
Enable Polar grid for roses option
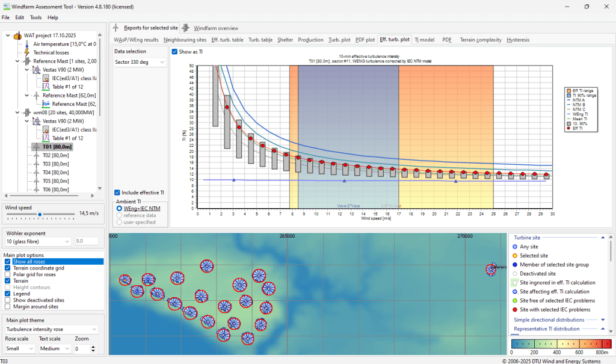click(7, 274)
